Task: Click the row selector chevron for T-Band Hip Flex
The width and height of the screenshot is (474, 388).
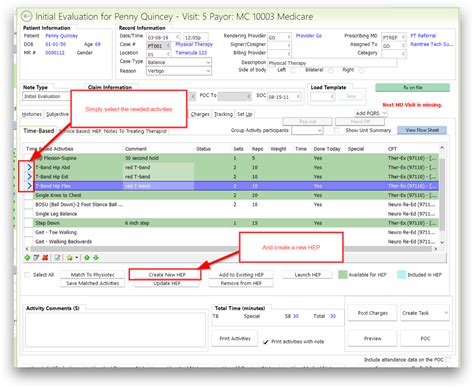Action: pos(29,186)
